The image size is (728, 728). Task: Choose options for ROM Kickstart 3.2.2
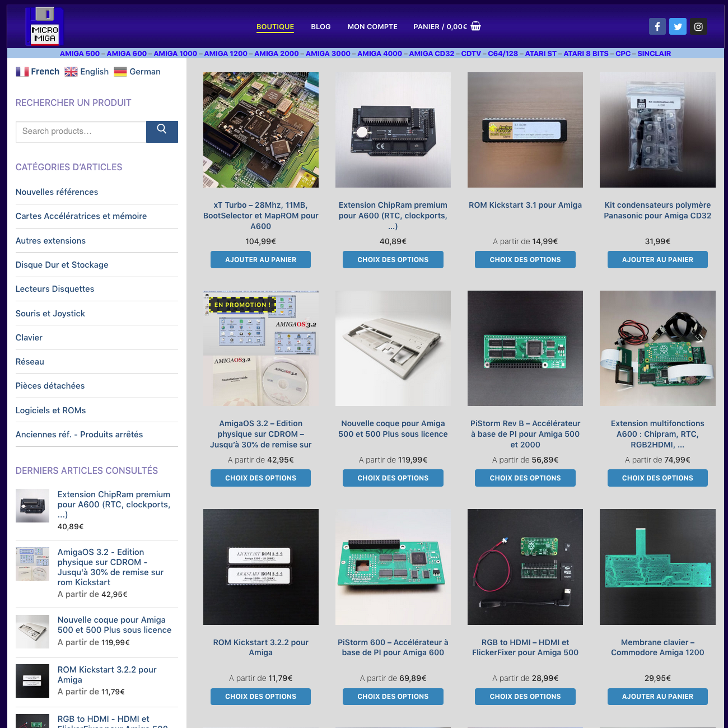tap(261, 697)
